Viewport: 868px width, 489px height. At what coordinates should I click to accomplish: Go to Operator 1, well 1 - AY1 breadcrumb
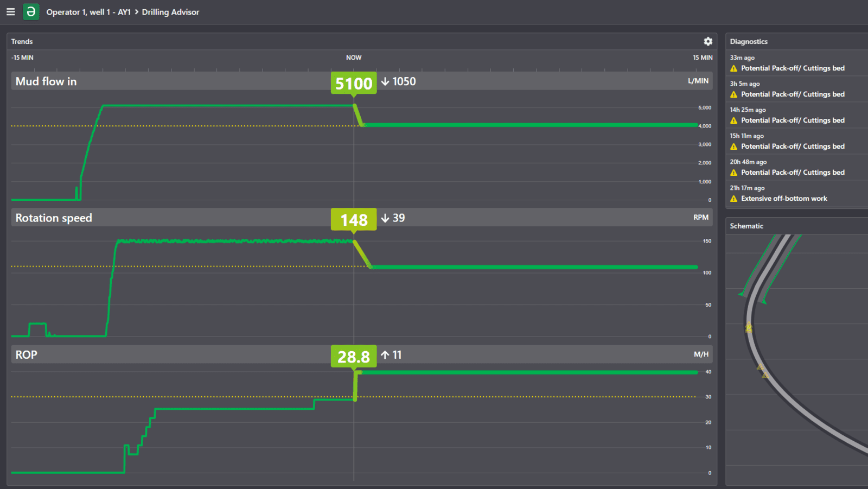click(88, 12)
